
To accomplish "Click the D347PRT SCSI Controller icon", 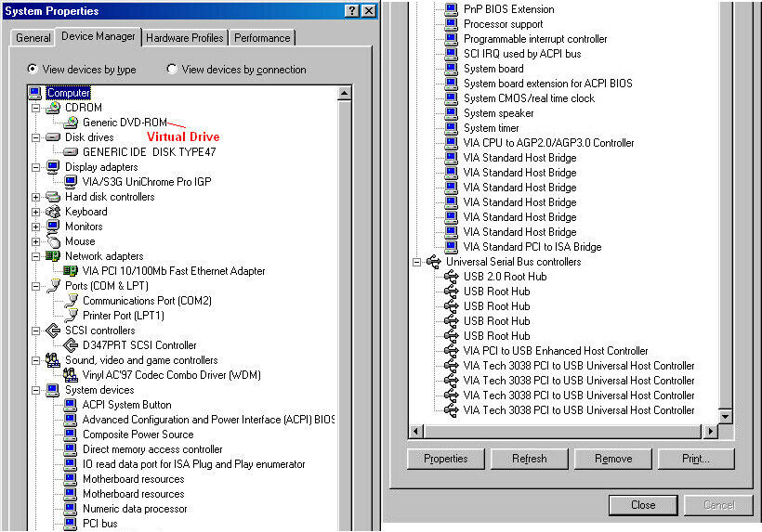I will pyautogui.click(x=72, y=345).
